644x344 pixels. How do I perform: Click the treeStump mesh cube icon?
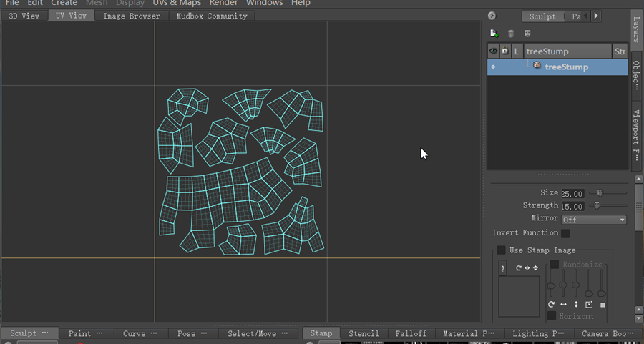click(537, 65)
